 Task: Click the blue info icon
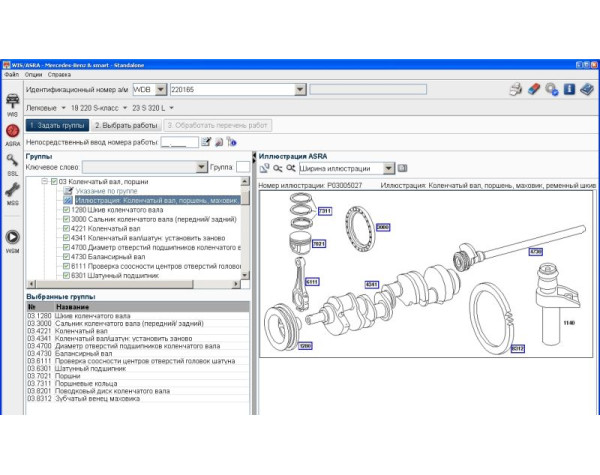[568, 89]
